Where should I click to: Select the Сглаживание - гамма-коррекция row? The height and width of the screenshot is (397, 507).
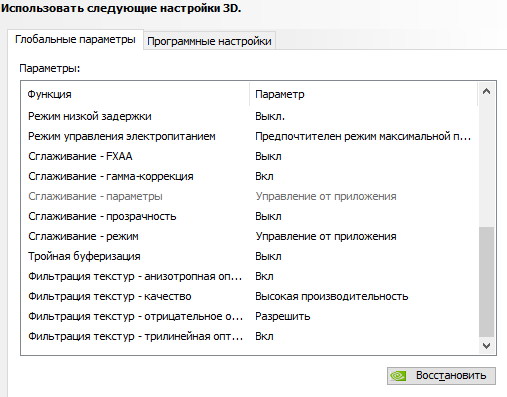click(x=249, y=176)
